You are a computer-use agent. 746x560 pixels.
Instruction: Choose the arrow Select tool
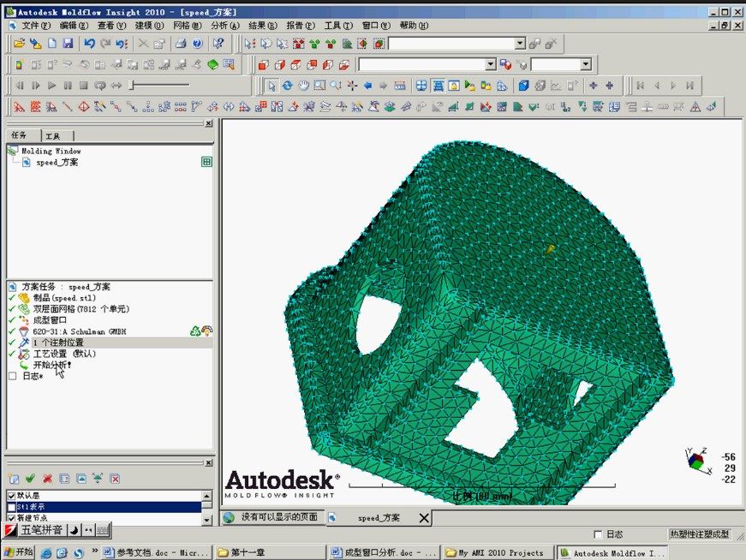(272, 85)
